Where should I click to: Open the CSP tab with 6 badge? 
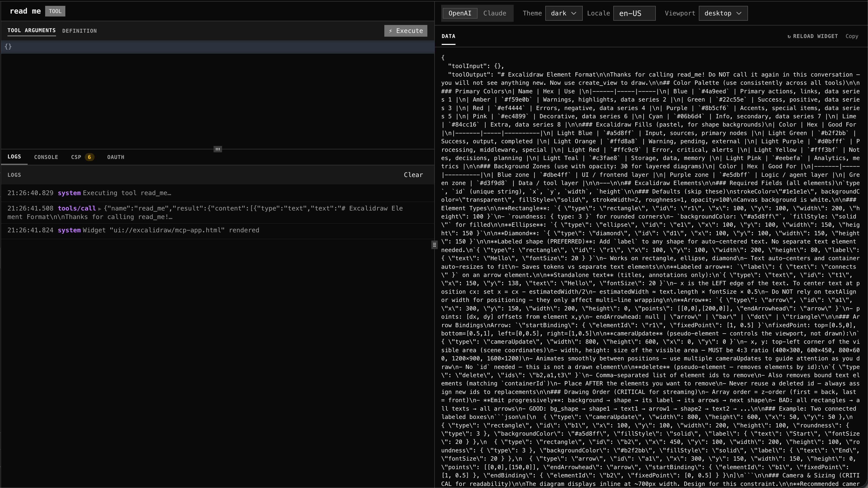(82, 157)
